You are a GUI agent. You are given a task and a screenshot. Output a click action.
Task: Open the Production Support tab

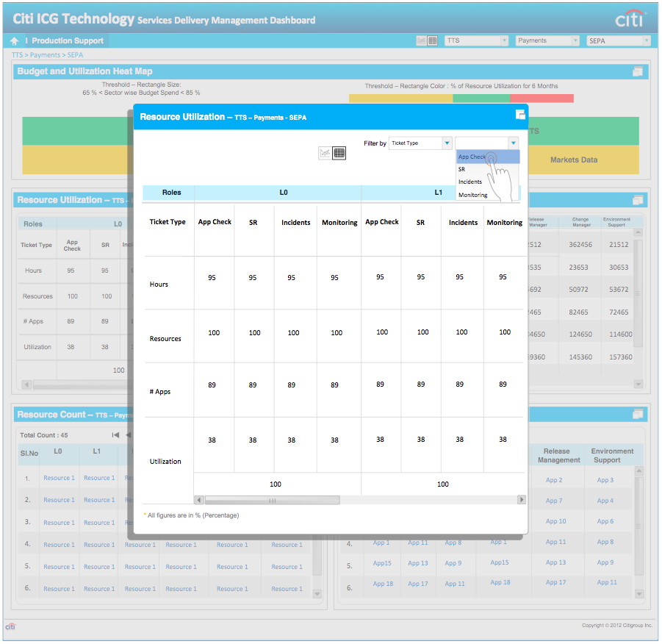tap(68, 40)
